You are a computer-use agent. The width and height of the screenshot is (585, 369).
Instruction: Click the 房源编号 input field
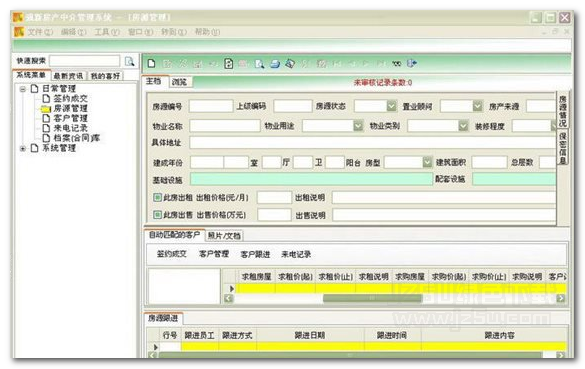click(211, 106)
